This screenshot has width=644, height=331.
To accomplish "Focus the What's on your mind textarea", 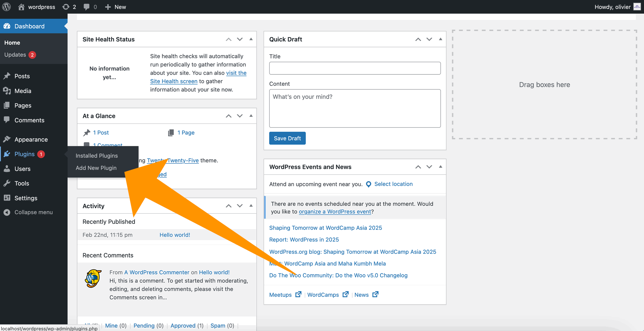I will click(355, 108).
